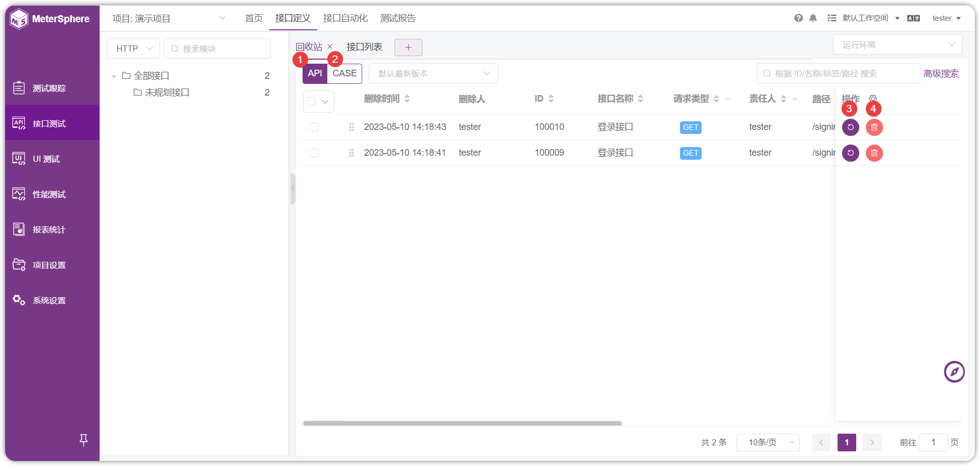Open column settings gear in 操作 header
The image size is (980, 466).
coord(873,99)
